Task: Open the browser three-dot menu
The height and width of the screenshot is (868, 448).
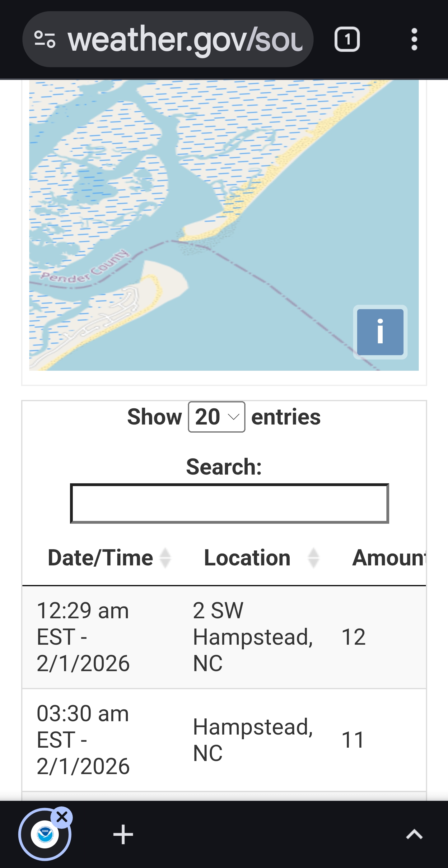Action: [x=414, y=39]
